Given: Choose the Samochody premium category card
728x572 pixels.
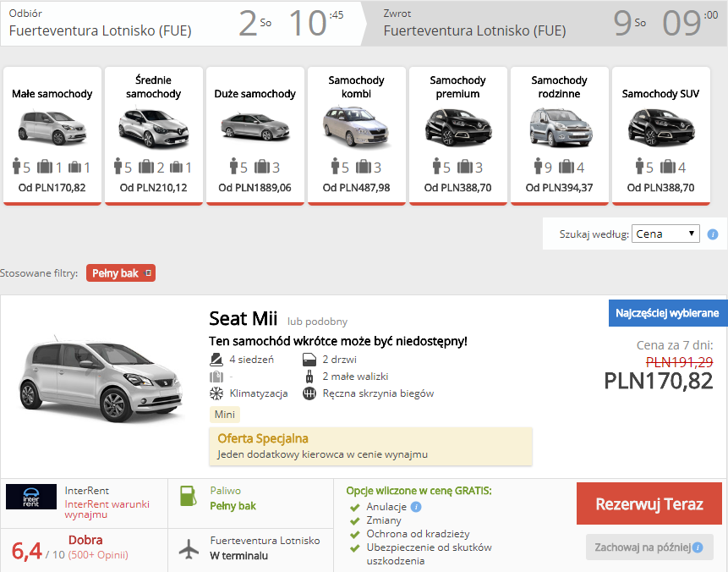Looking at the screenshot, I should pyautogui.click(x=457, y=135).
